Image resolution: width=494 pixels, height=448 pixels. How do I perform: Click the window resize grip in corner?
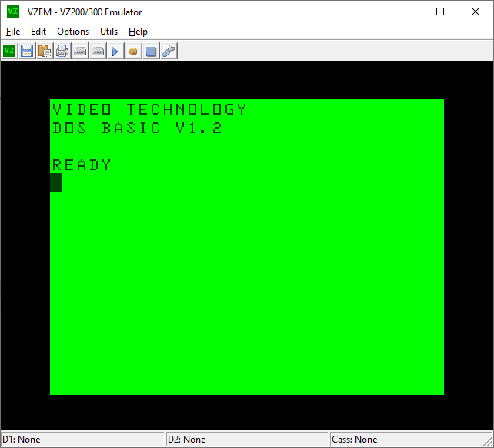click(x=489, y=443)
